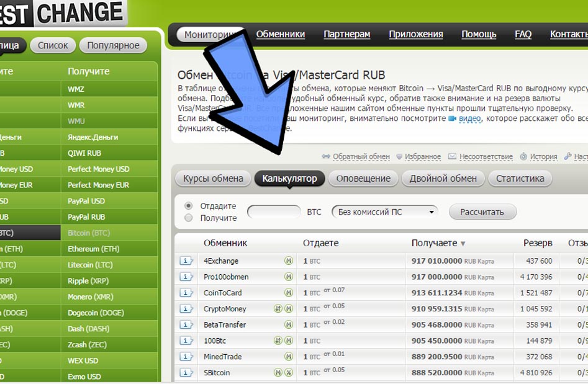Click the Избранное link
Screen dimensions: 588x384
coord(423,156)
